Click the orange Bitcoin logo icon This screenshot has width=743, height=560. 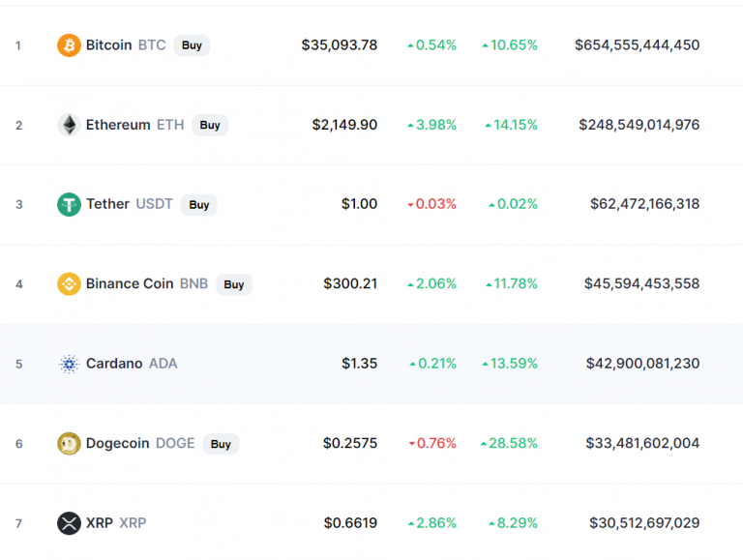pyautogui.click(x=69, y=45)
